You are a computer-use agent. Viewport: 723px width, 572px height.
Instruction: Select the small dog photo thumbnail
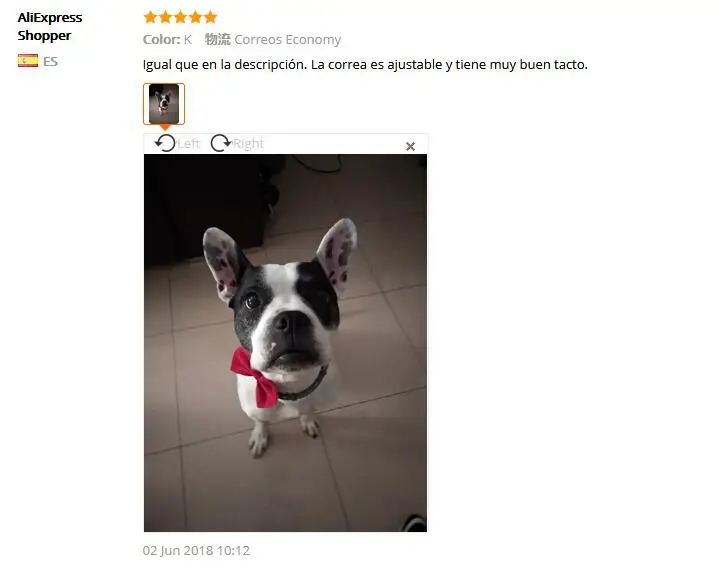tap(164, 104)
